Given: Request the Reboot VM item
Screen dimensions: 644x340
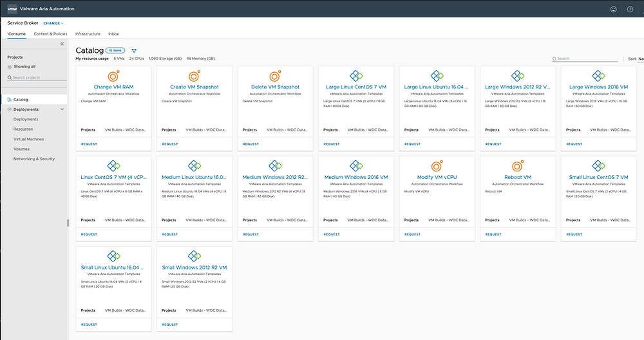Looking at the screenshot, I should [x=493, y=234].
